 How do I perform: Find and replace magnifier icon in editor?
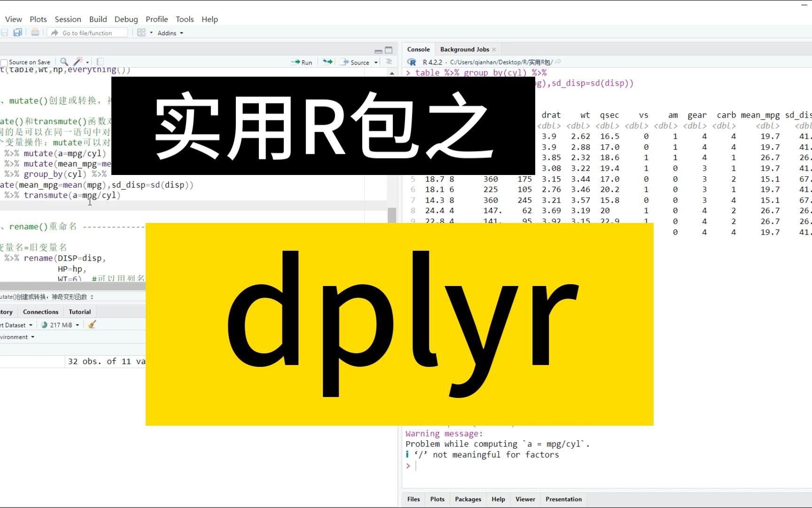[64, 62]
